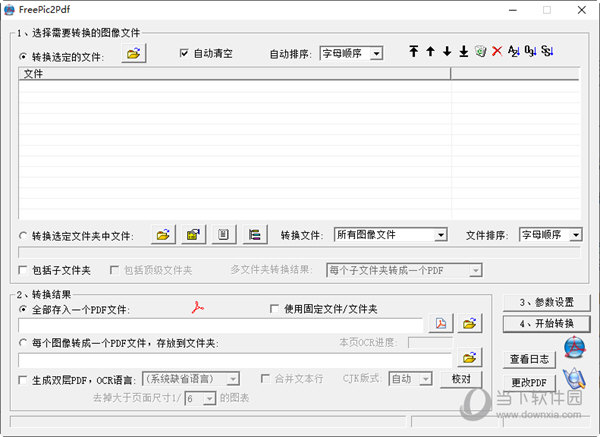The image size is (600, 437).
Task: Click the second folder icon in folder row
Action: (x=194, y=234)
